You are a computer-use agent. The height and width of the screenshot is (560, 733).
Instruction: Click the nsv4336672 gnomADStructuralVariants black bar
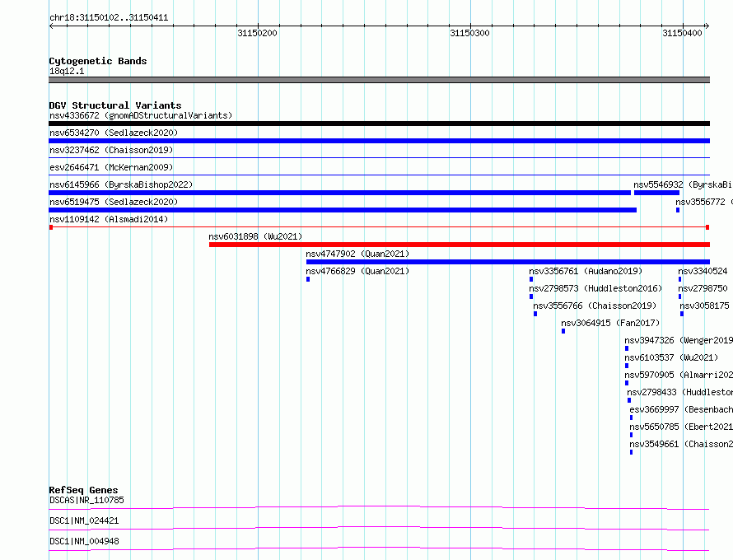[379, 124]
